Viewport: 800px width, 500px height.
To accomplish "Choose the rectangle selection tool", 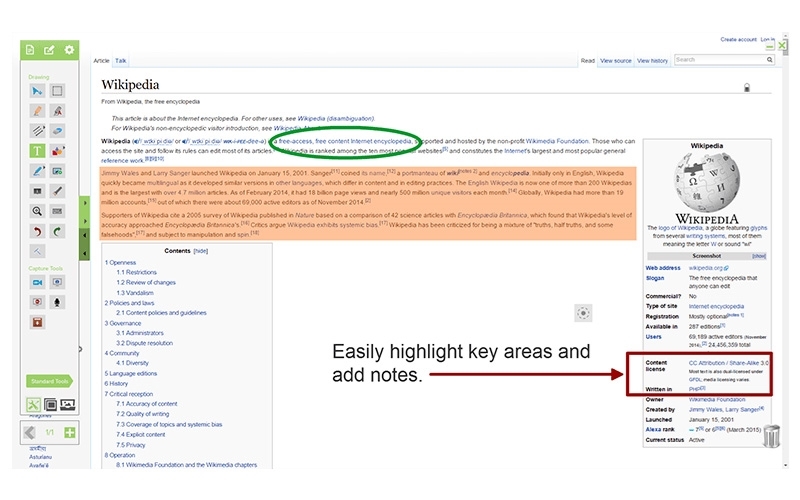I will [57, 91].
